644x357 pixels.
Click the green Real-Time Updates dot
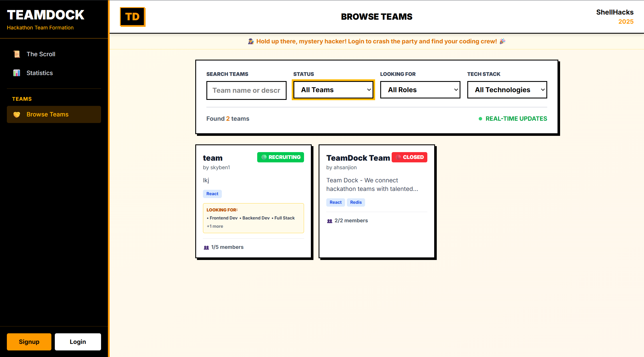480,119
